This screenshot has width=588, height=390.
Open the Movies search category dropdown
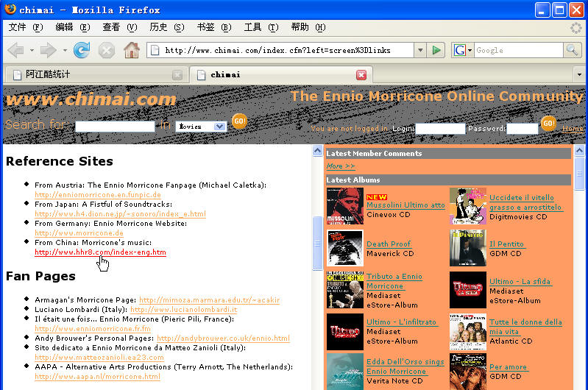point(219,127)
